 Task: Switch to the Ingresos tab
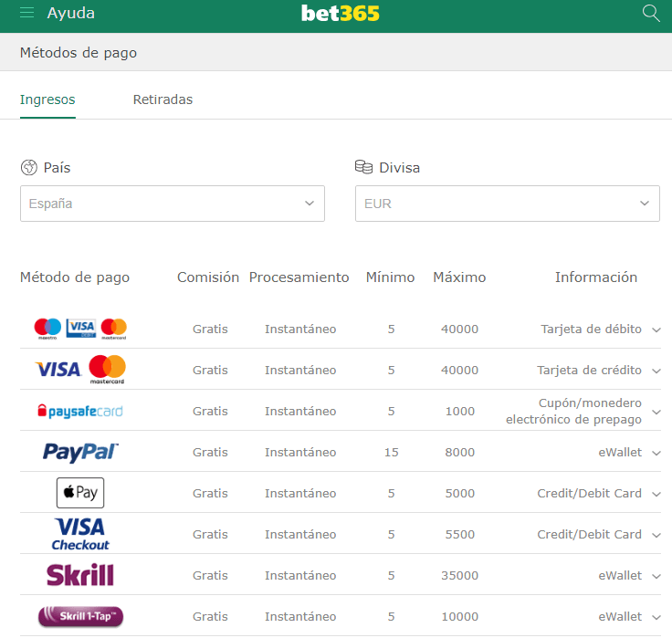pyautogui.click(x=47, y=99)
